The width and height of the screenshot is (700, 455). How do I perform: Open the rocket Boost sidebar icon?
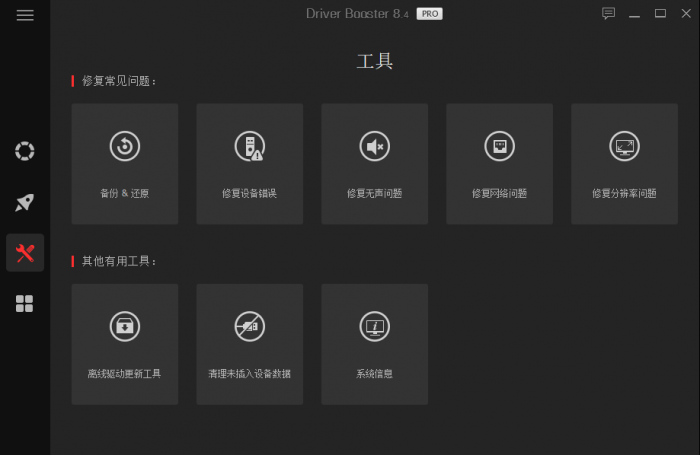pos(25,202)
